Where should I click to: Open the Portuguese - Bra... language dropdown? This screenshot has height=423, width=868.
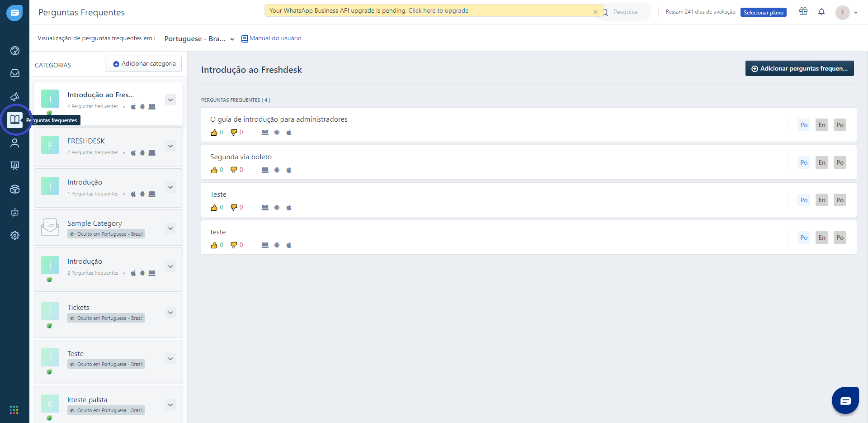click(199, 39)
